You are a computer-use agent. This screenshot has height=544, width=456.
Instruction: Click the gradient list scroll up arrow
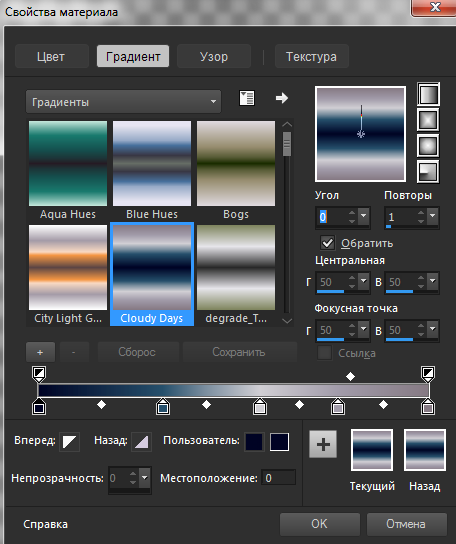(x=287, y=124)
